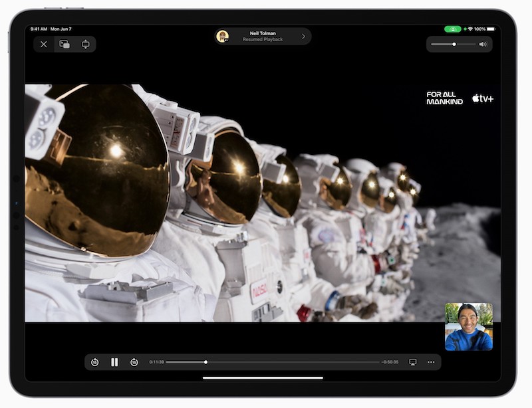Expand the SharePlay banner chevron
The width and height of the screenshot is (532, 408).
click(x=303, y=37)
